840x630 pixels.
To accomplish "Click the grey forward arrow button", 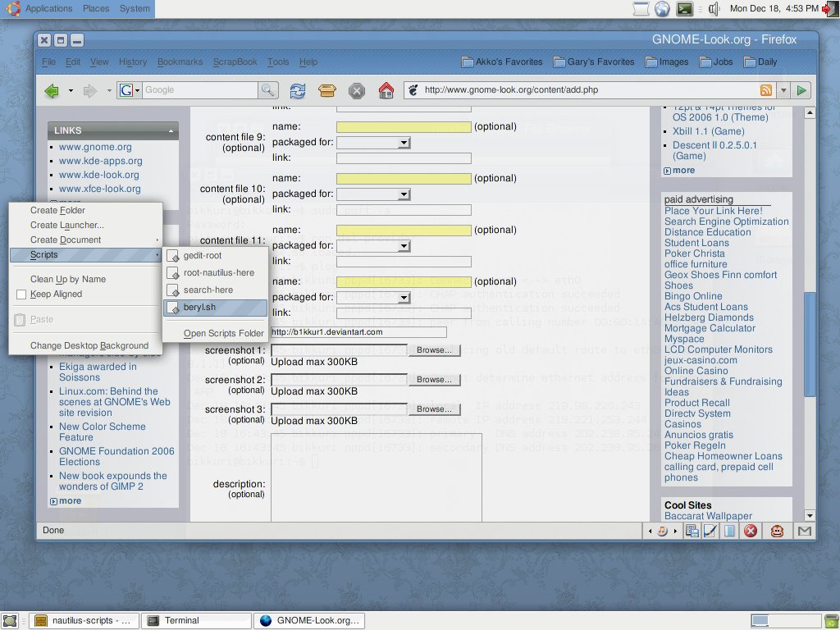I will (x=90, y=90).
